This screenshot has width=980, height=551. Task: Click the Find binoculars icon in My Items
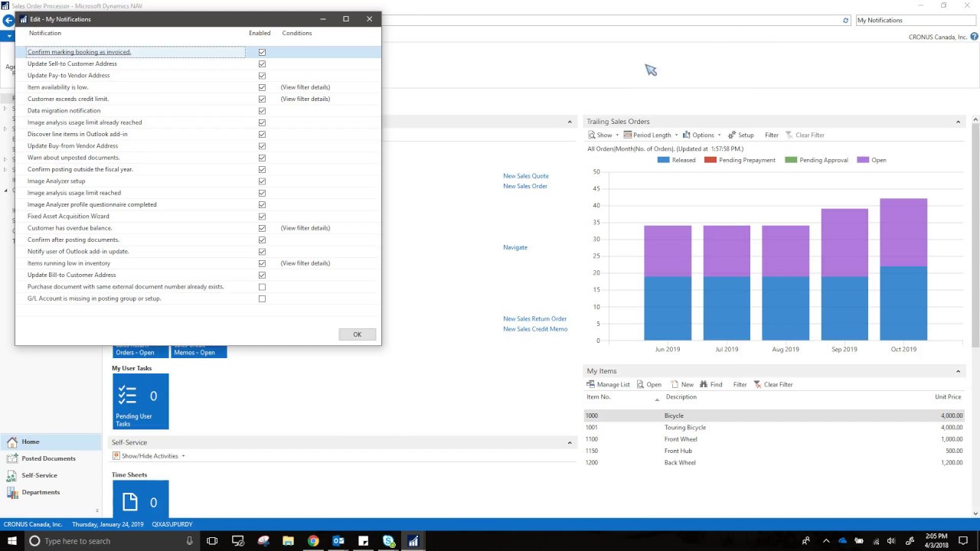[x=704, y=384]
